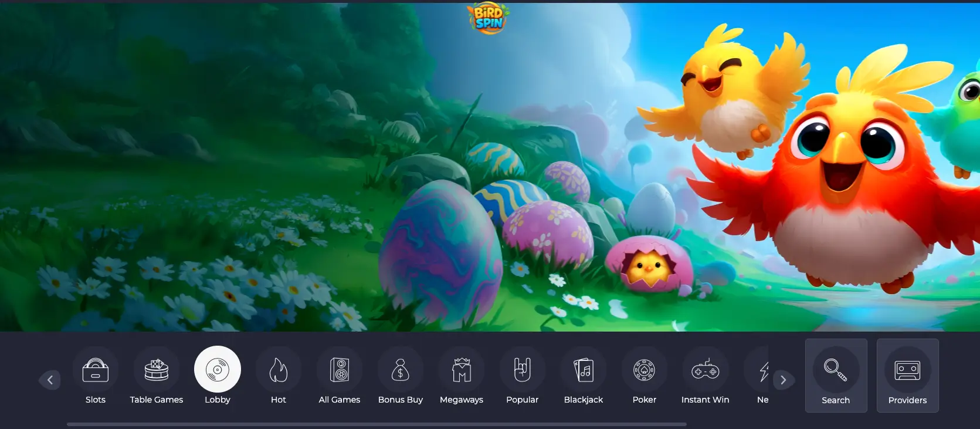This screenshot has width=980, height=429.
Task: Click the "Popular" label
Action: (x=523, y=400)
